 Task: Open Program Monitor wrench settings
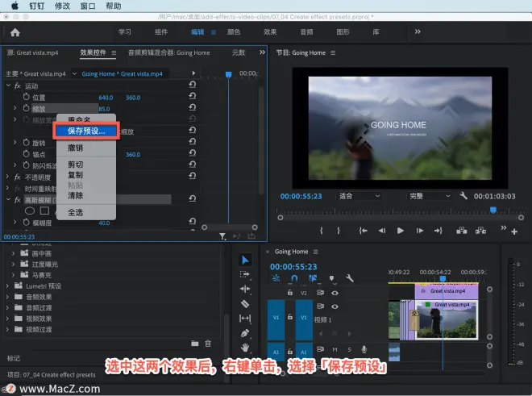(463, 196)
